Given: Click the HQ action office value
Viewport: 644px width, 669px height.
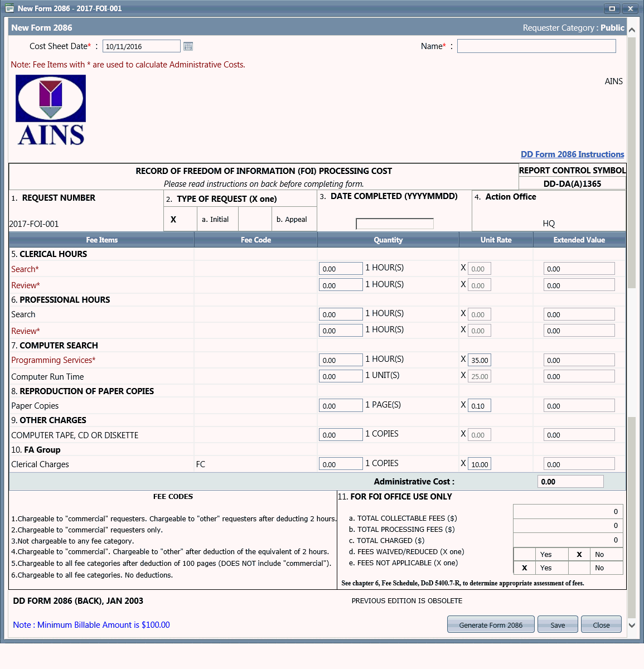Looking at the screenshot, I should [x=549, y=224].
